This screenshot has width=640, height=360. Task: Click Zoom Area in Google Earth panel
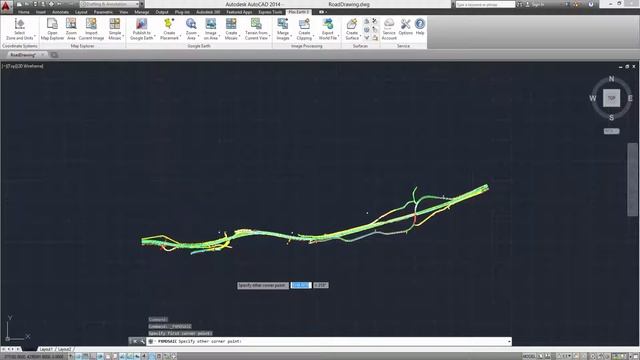(x=191, y=29)
